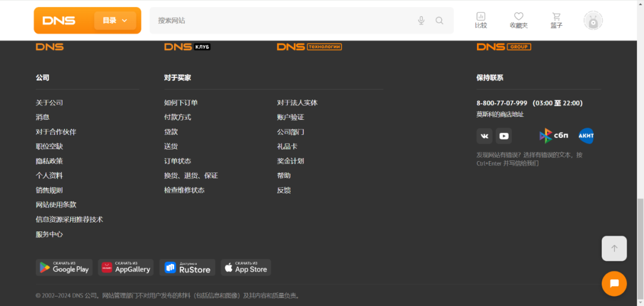Viewport: 644px width, 306px height.
Task: Click the DNS logo in the header
Action: (58, 20)
